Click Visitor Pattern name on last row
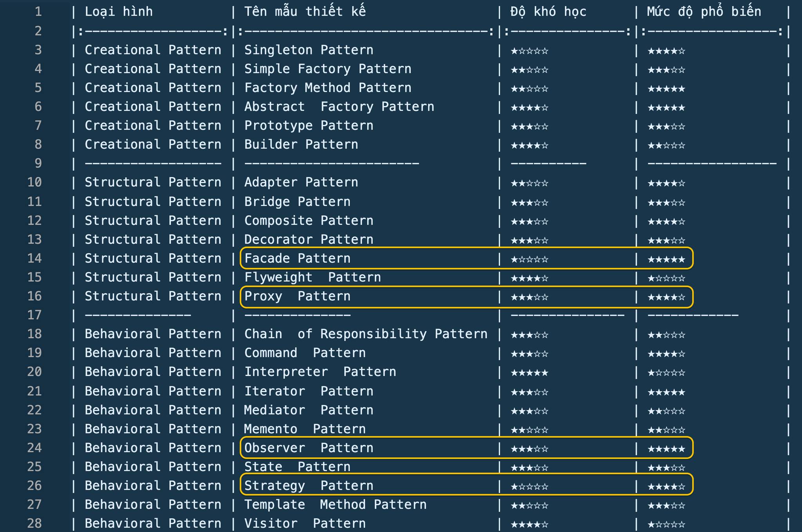 click(x=305, y=523)
